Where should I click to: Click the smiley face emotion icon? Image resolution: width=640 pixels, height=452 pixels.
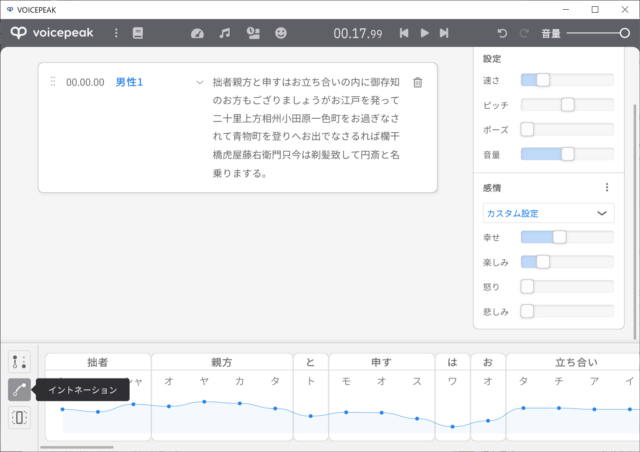281,33
